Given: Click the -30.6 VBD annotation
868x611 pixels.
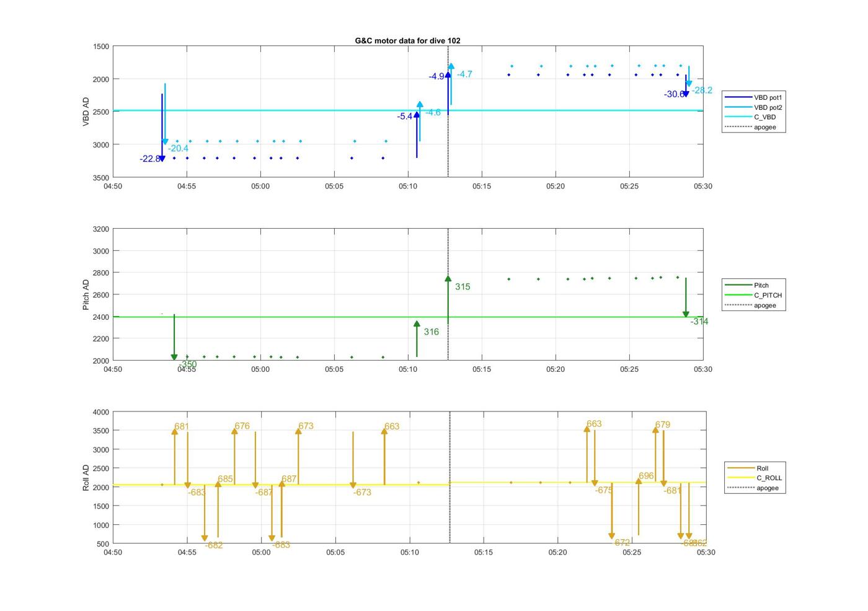Looking at the screenshot, I should tap(673, 95).
